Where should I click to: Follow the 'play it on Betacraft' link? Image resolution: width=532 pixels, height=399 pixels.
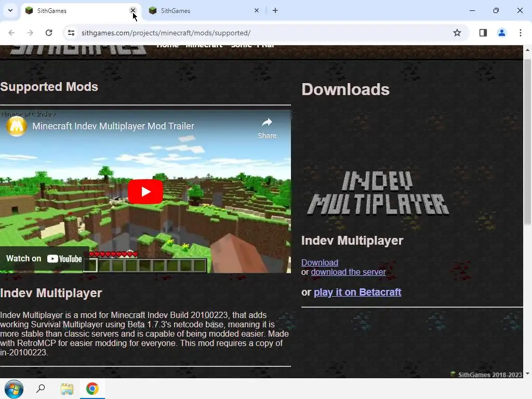357,292
